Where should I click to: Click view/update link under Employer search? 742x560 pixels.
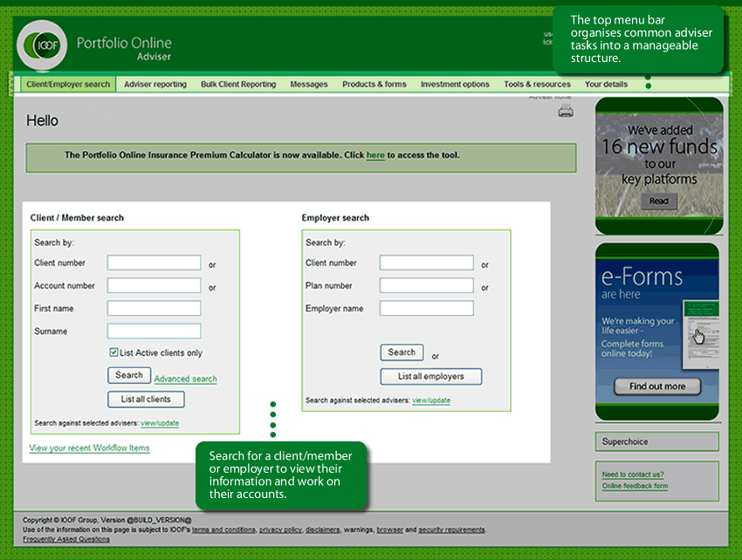pos(431,400)
